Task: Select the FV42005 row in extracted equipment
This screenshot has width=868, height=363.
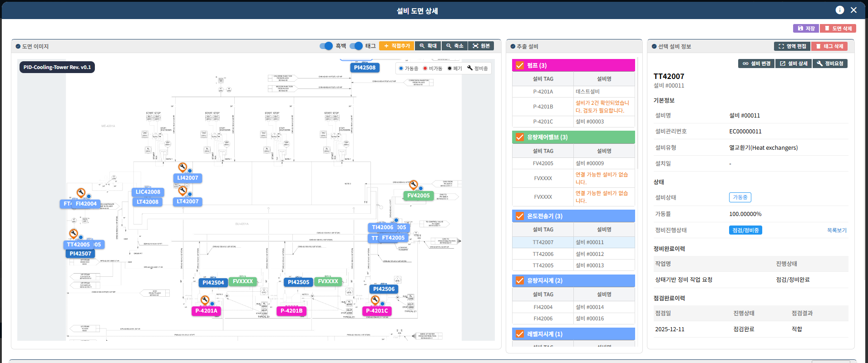Action: (x=573, y=163)
